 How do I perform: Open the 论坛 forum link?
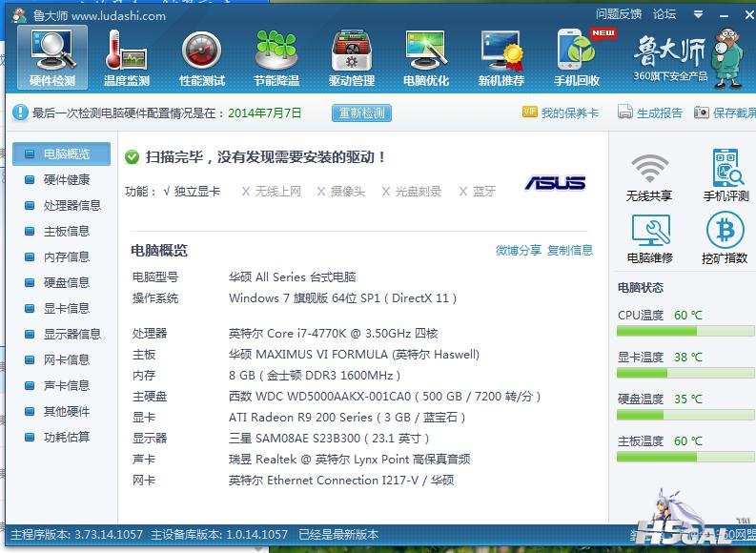664,14
